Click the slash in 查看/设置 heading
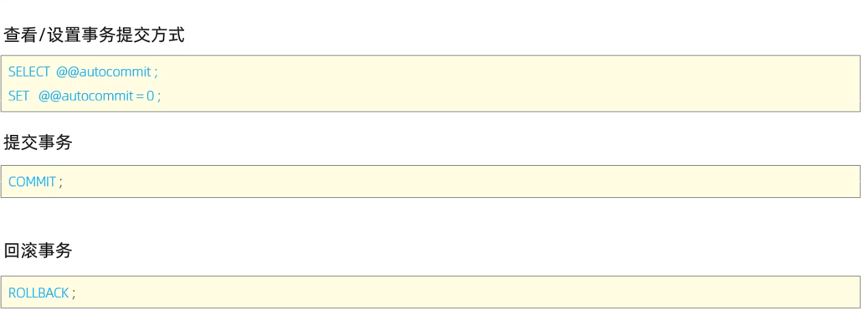Image resolution: width=868 pixels, height=313 pixels. [x=42, y=36]
